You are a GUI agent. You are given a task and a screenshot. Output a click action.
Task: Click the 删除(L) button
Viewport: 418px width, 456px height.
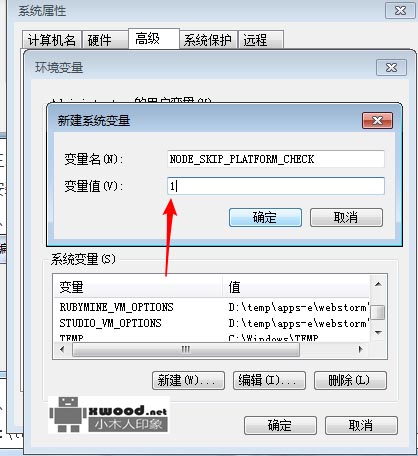pyautogui.click(x=350, y=380)
